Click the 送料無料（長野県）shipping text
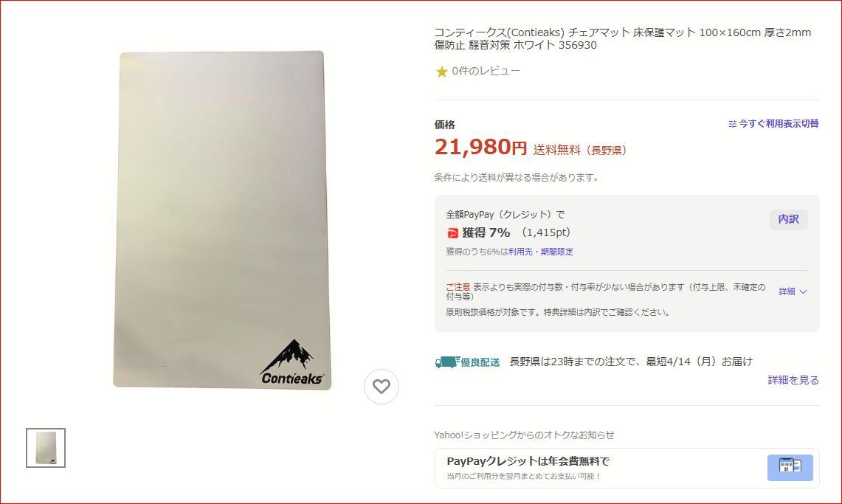The height and width of the screenshot is (504, 842). [x=580, y=151]
